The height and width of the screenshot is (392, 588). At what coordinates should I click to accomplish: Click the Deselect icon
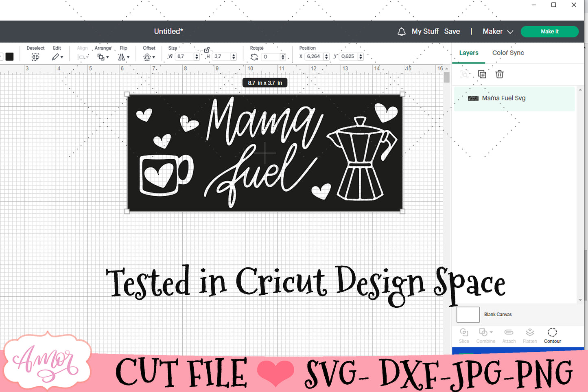[35, 57]
